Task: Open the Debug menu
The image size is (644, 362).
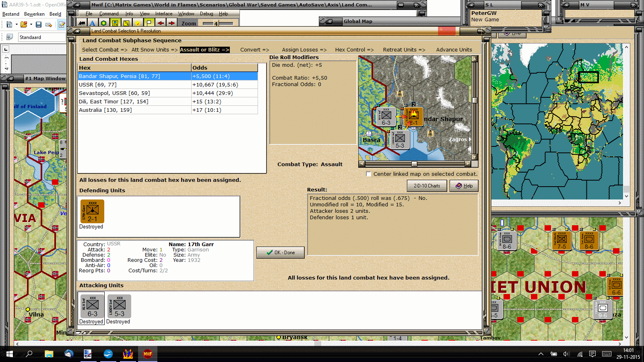Action: [x=206, y=14]
